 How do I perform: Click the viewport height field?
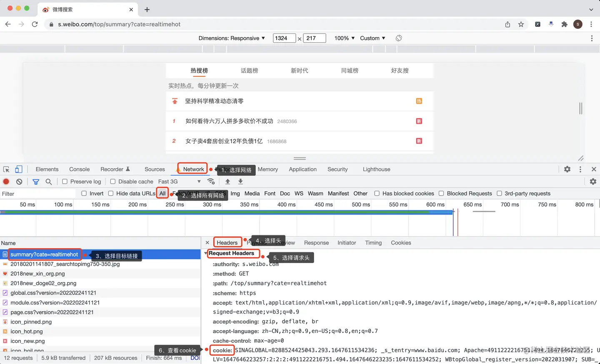[x=315, y=38]
